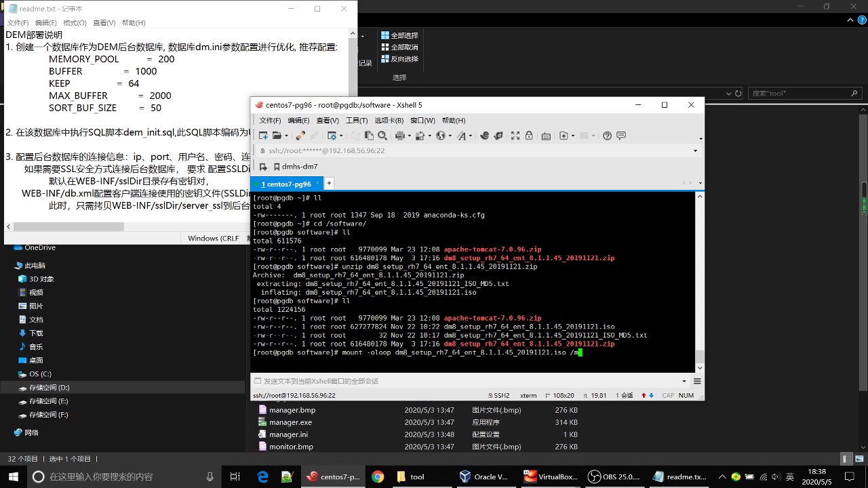Click the keyboard key-mapping icon in Xshell
The width and height of the screenshot is (868, 488).
point(546,136)
